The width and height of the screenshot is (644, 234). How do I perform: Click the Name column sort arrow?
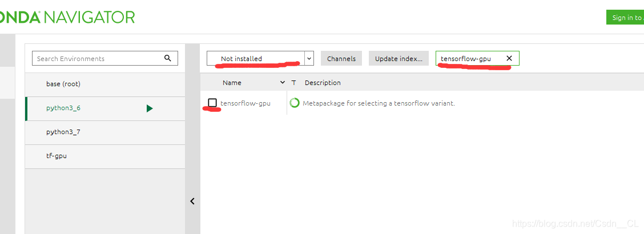(x=282, y=83)
